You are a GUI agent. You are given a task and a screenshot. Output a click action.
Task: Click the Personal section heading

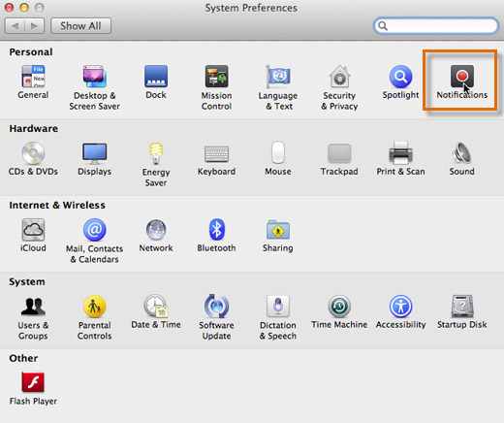click(31, 52)
